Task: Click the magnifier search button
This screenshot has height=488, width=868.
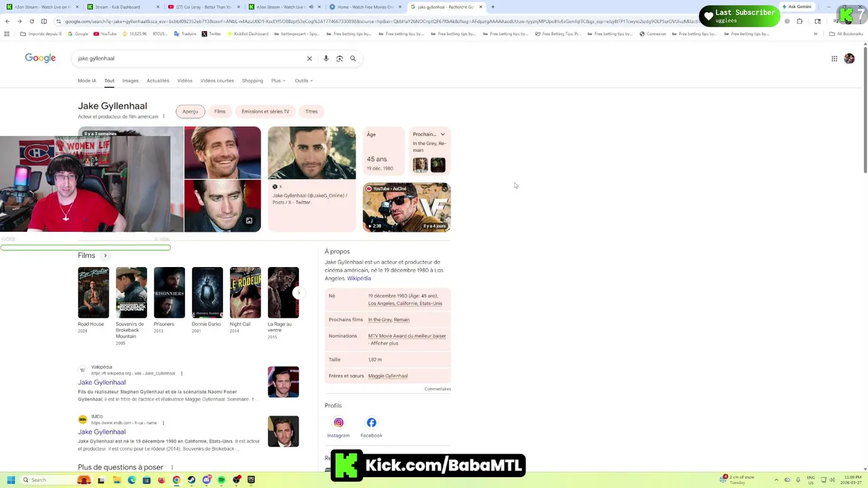Action: pyautogui.click(x=353, y=58)
